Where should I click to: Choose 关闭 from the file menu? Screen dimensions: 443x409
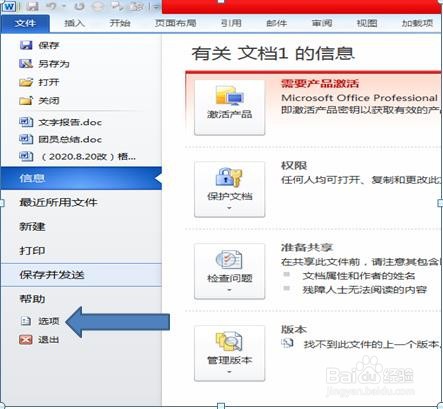coord(49,100)
